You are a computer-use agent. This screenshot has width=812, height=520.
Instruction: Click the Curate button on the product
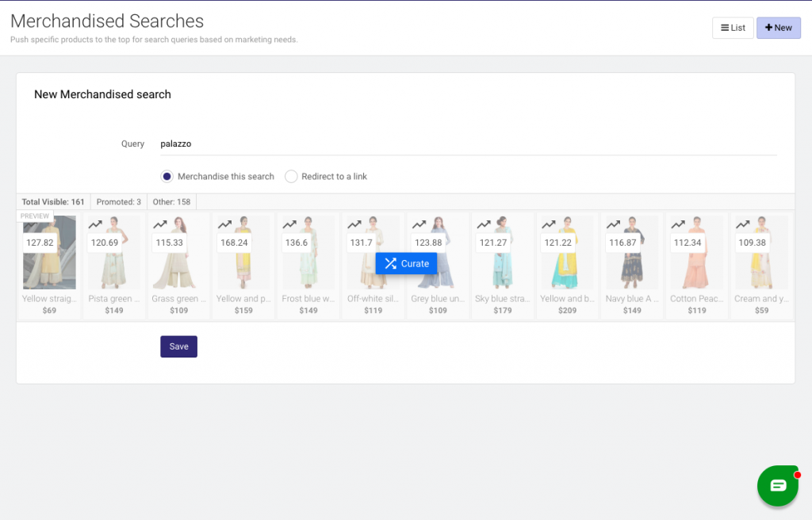406,263
